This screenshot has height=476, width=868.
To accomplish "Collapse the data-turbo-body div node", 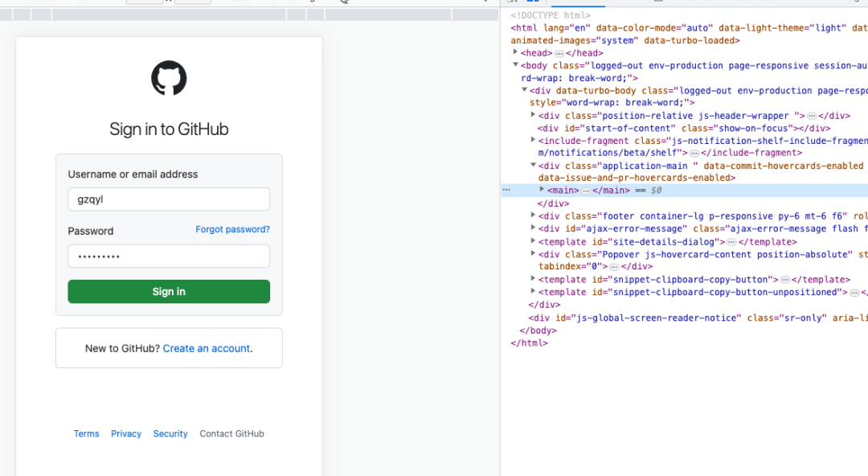I will click(524, 90).
